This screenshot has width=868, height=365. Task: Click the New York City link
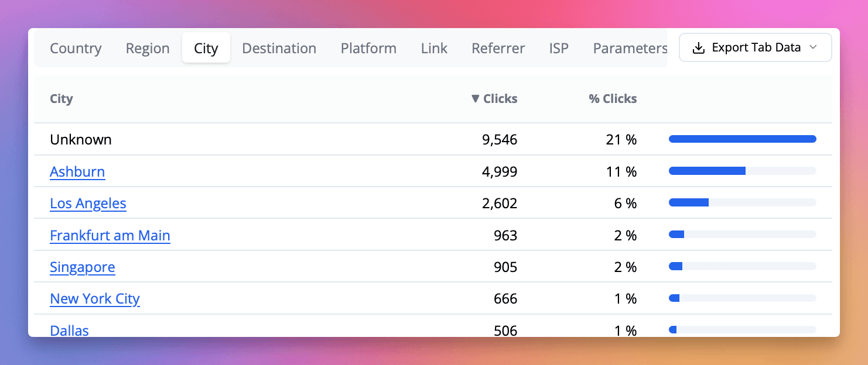pos(95,299)
